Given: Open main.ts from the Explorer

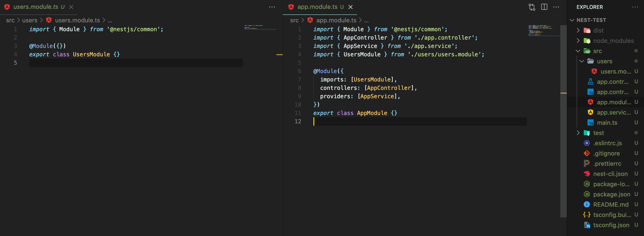Looking at the screenshot, I should (607, 123).
